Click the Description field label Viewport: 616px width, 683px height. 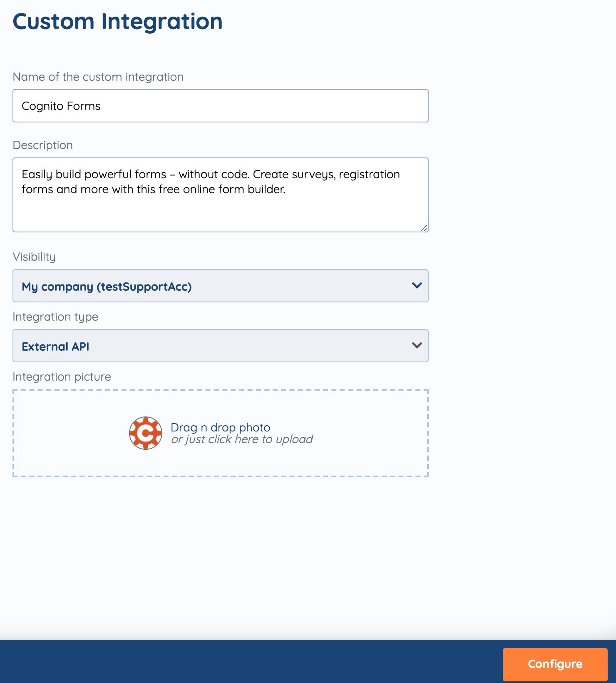click(x=43, y=145)
